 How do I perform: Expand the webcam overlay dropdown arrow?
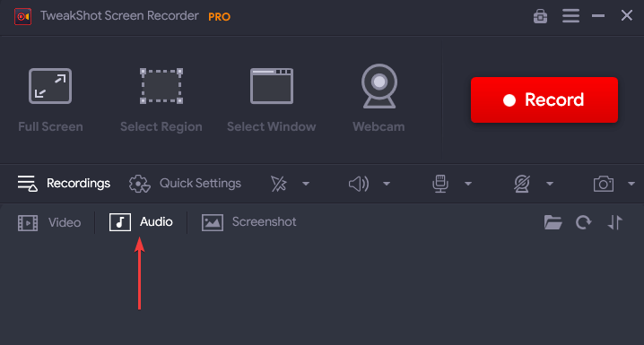tap(550, 184)
